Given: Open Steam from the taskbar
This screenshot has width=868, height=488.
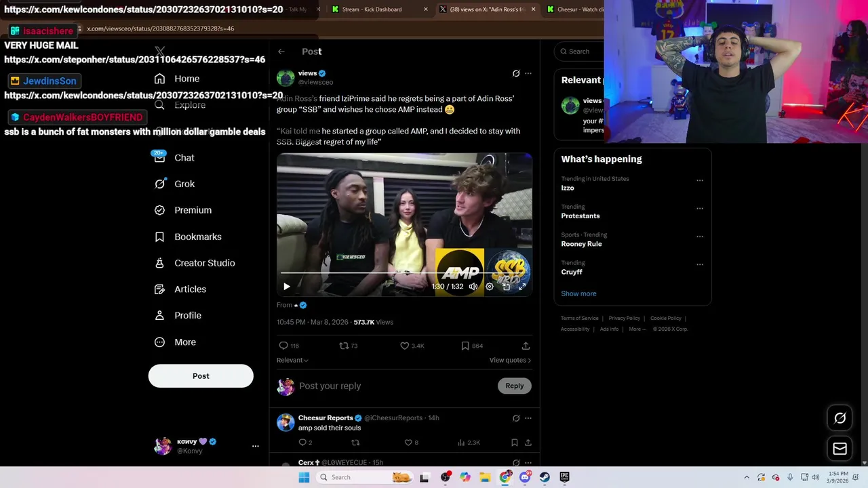Looking at the screenshot, I should pyautogui.click(x=545, y=477).
